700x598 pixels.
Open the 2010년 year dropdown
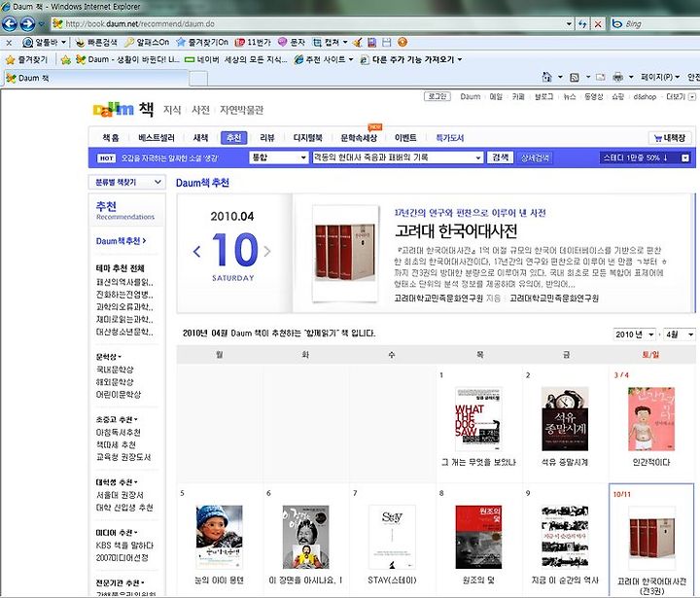point(635,334)
